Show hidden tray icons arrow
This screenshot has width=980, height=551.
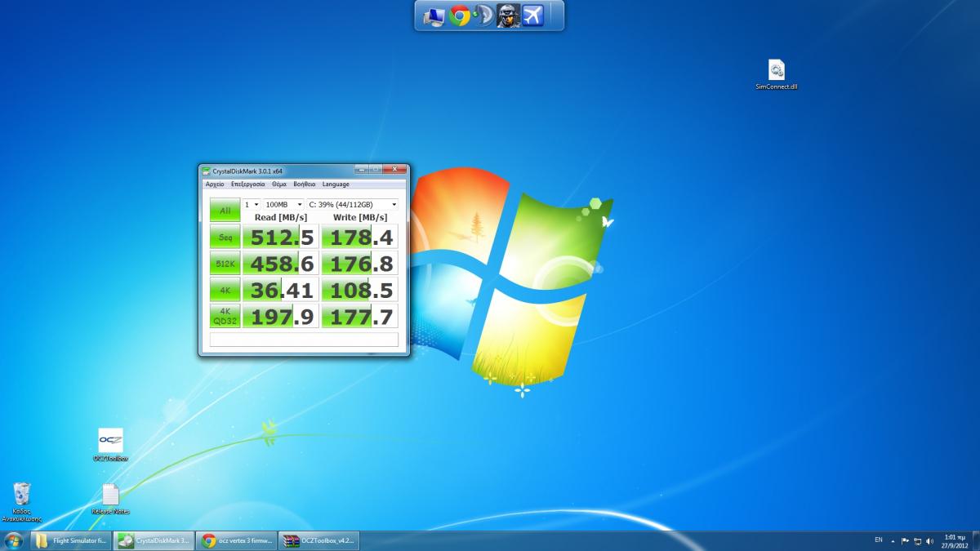coord(893,541)
